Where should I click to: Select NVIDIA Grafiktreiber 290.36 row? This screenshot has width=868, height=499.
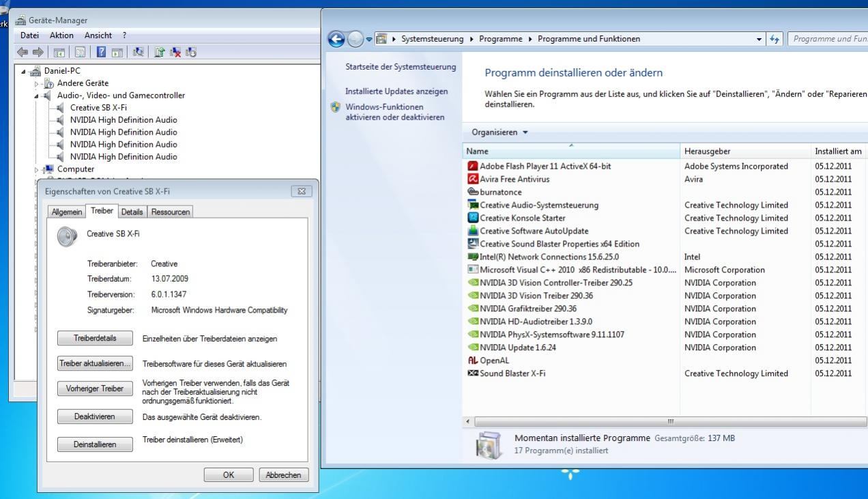pyautogui.click(x=665, y=309)
